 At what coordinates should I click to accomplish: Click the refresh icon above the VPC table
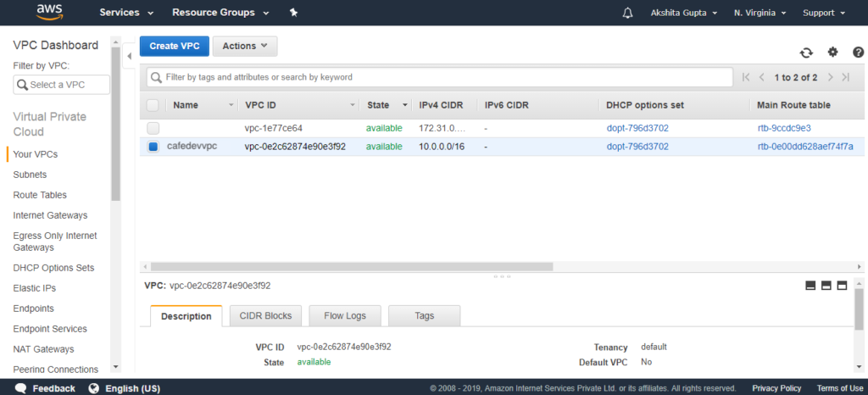click(807, 53)
